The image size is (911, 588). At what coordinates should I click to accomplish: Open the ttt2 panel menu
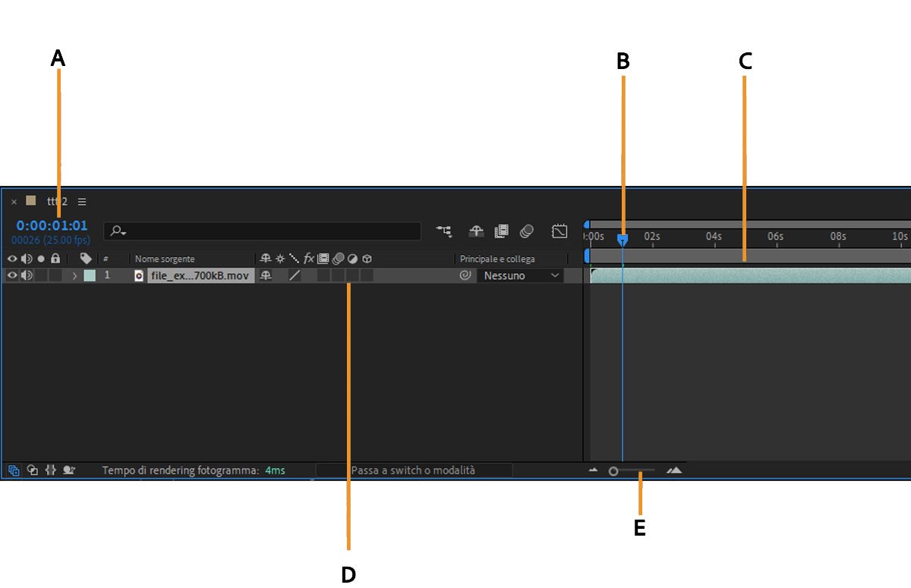[x=82, y=202]
